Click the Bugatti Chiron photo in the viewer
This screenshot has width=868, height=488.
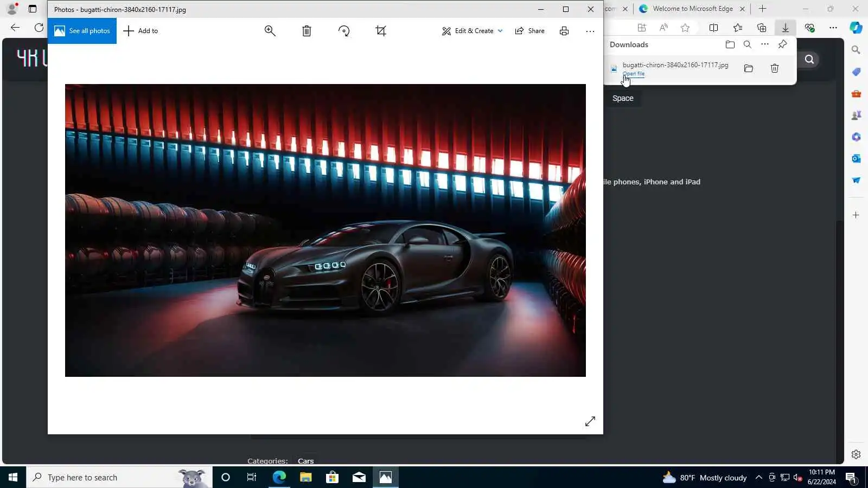coord(325,230)
